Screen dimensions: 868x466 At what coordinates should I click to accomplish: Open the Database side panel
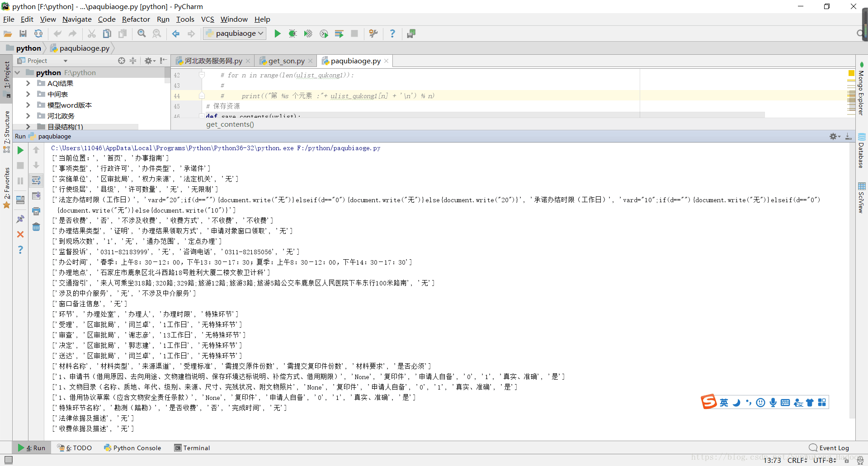click(861, 152)
